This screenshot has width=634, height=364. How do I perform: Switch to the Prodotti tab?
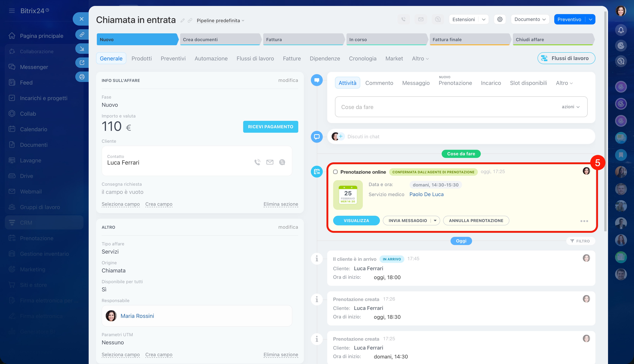coord(142,59)
